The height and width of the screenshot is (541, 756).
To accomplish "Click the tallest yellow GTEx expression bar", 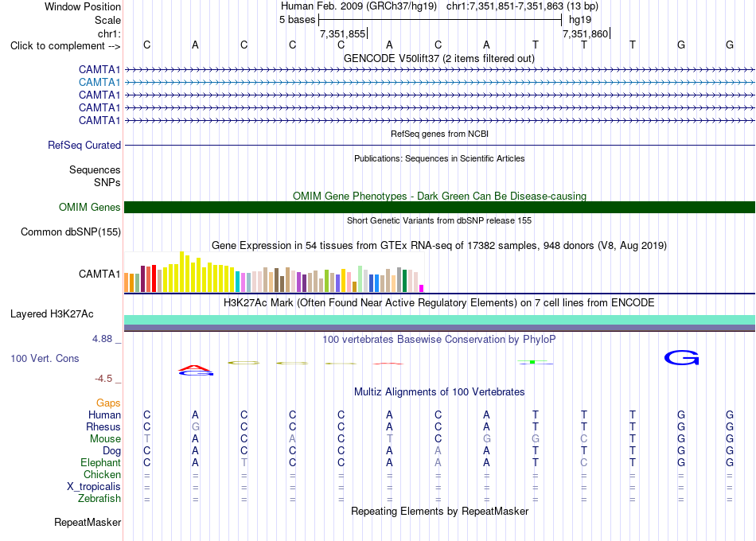I will coord(181,271).
